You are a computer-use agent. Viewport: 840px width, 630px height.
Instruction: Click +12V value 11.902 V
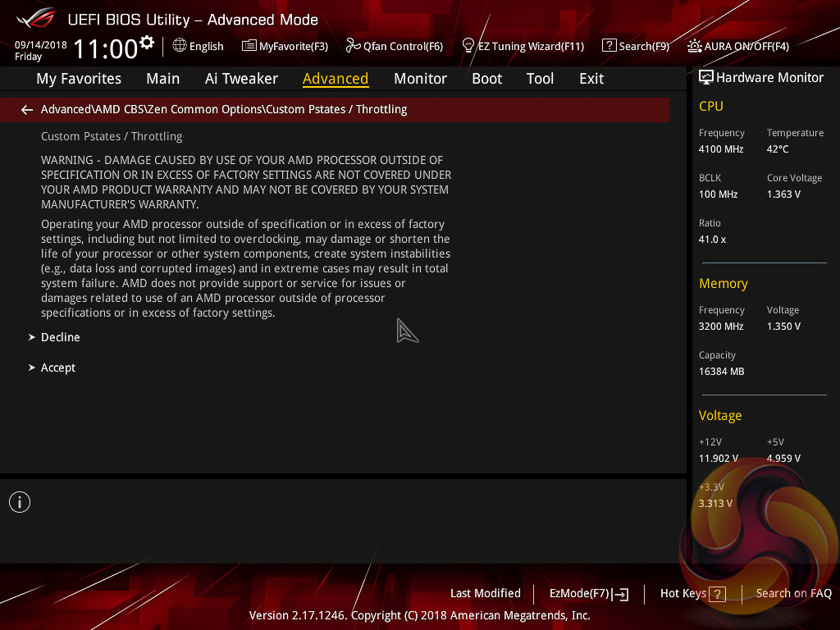718,459
